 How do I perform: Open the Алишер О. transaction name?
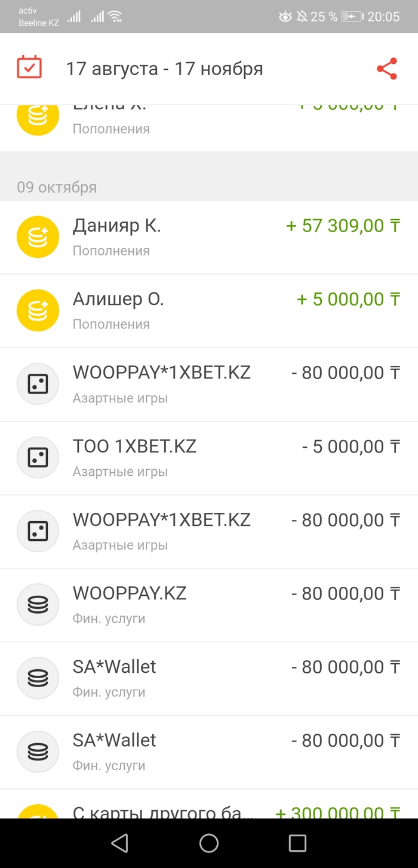118,300
